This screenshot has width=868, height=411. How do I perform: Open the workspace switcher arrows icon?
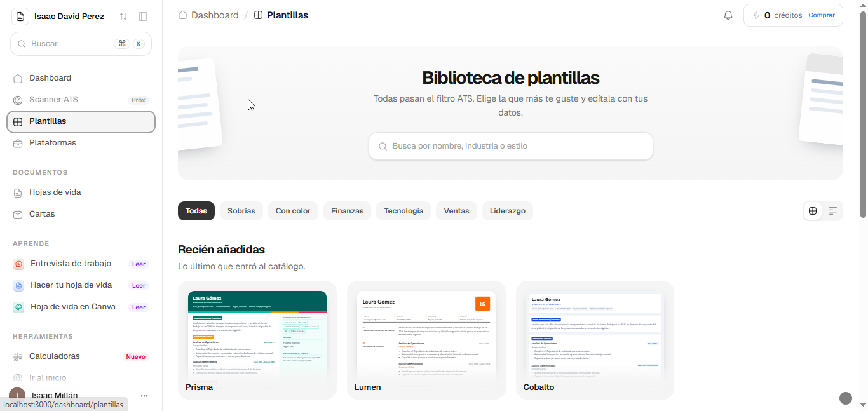[123, 17]
